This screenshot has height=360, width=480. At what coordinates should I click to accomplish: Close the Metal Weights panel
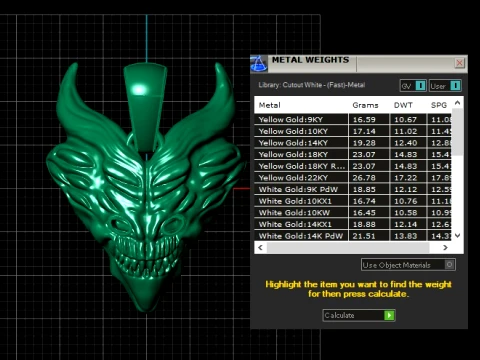460,63
